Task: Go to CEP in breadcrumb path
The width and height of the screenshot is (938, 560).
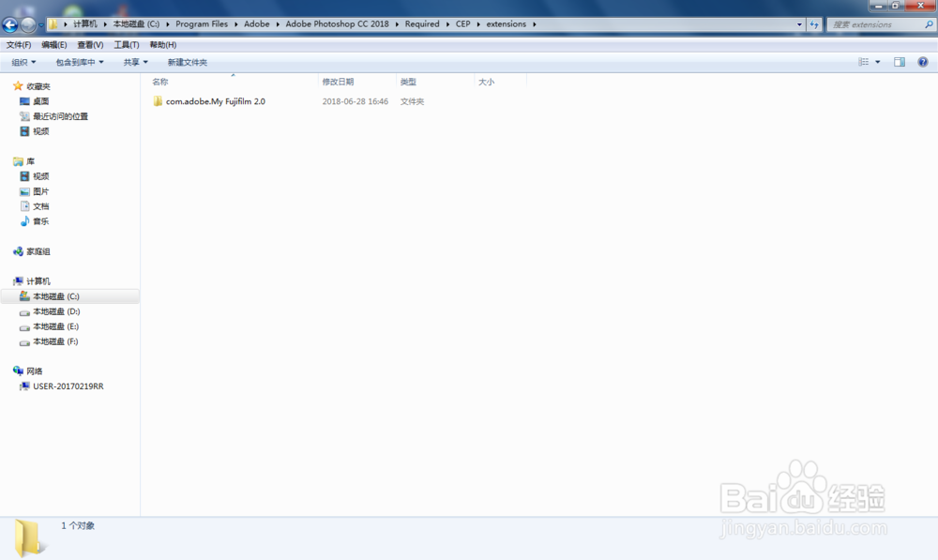Action: (x=463, y=24)
